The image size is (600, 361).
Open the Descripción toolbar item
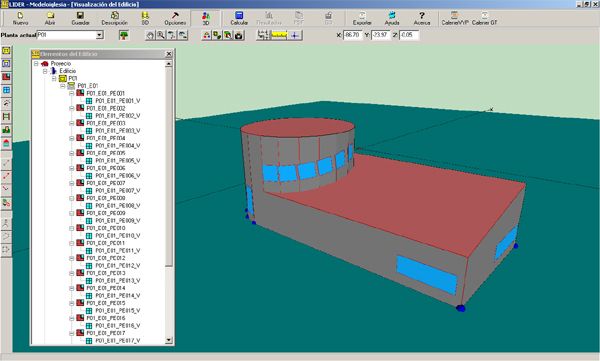pos(114,18)
